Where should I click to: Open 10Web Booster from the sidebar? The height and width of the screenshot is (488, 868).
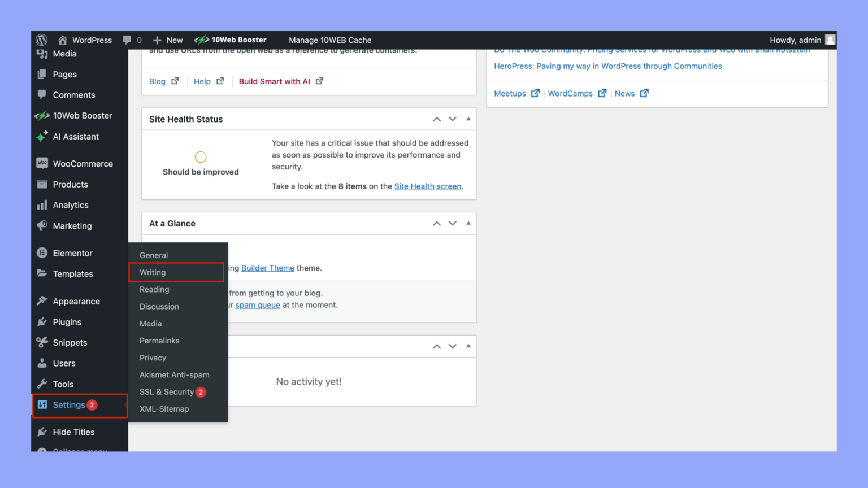(42, 115)
